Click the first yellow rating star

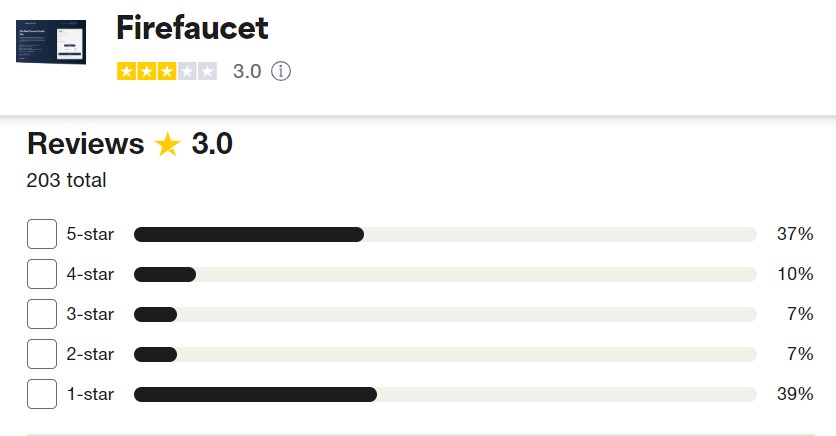(x=127, y=71)
